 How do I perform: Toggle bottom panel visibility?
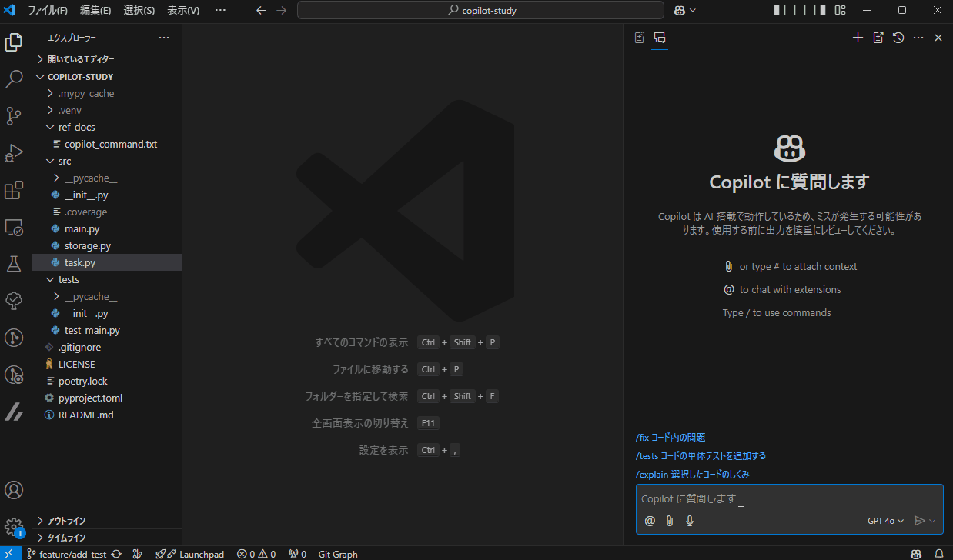tap(800, 11)
